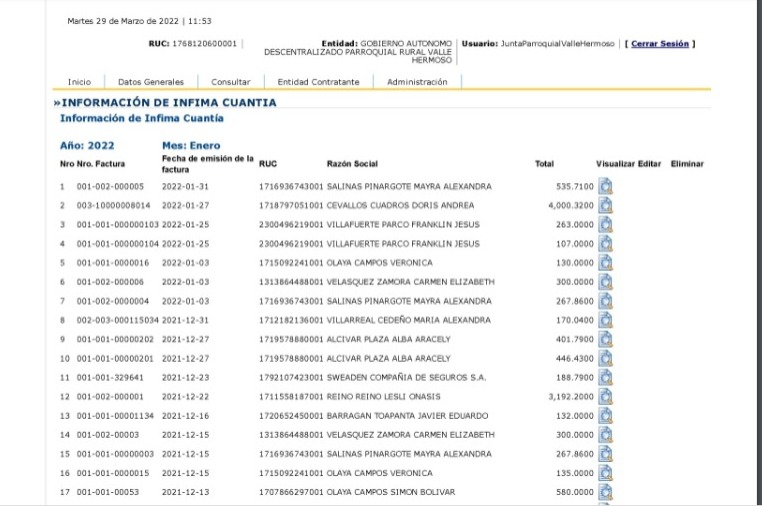
Task: View invoice 001-002-000005 details icon
Action: (x=605, y=186)
